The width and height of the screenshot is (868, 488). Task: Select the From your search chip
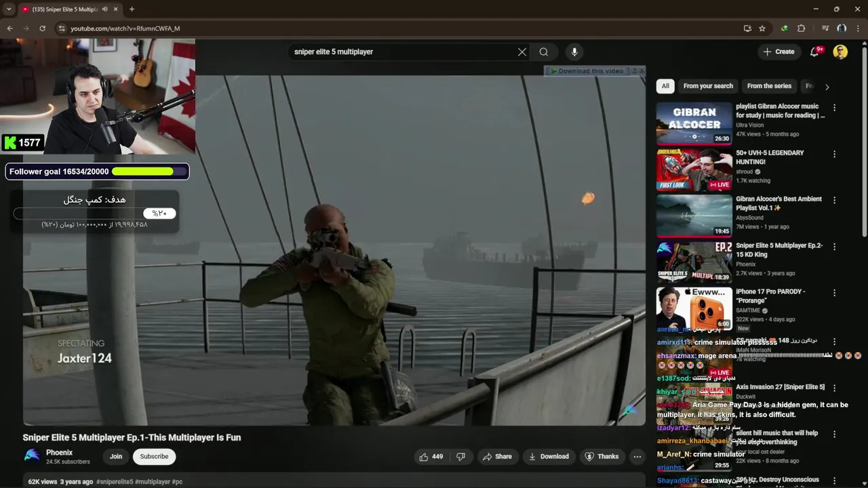coord(708,86)
